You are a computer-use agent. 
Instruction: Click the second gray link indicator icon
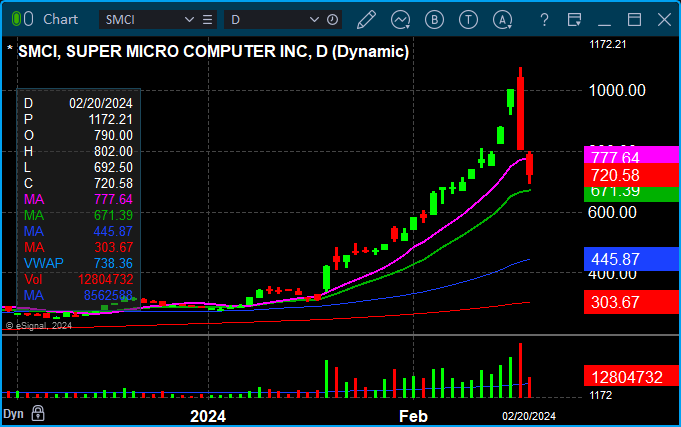[x=28, y=19]
